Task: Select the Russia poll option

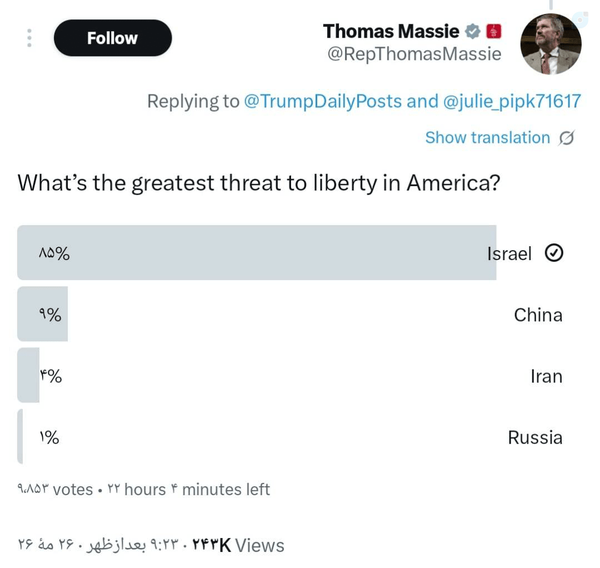Action: pos(291,436)
